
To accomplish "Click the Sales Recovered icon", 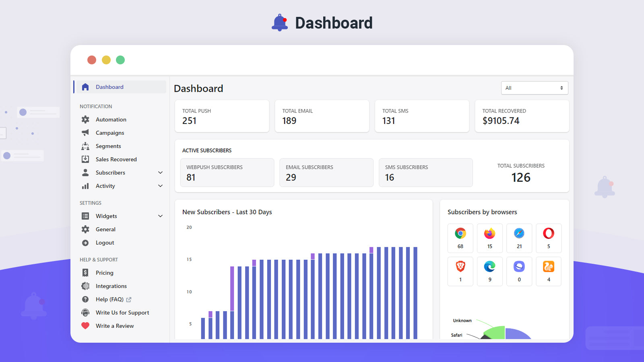I will tap(85, 159).
